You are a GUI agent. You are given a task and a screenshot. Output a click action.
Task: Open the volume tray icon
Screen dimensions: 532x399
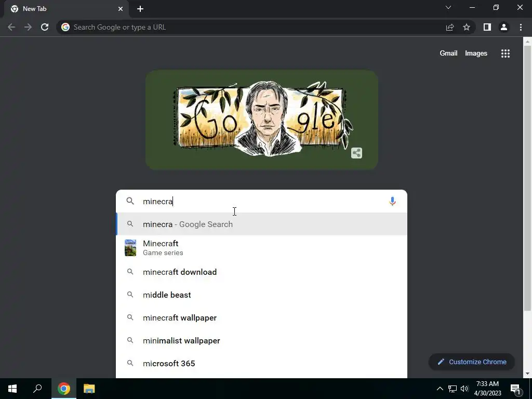pos(464,389)
